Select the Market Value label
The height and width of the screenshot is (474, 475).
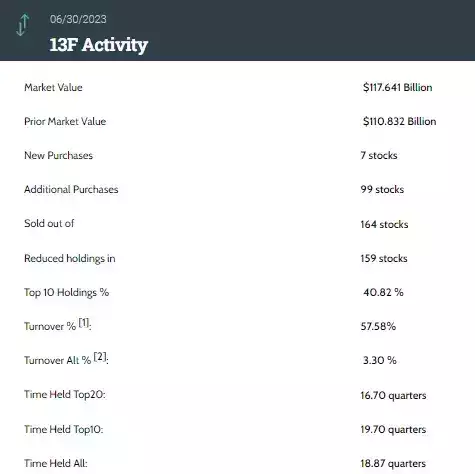(x=53, y=87)
